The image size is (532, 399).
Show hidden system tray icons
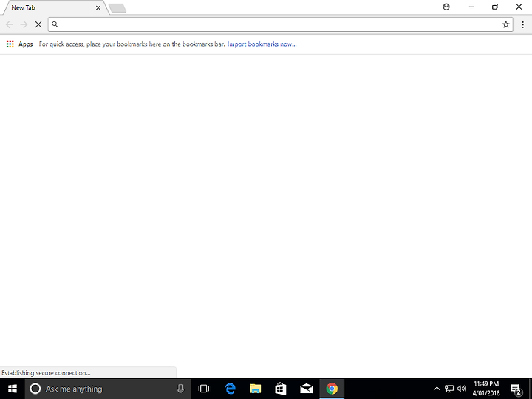(x=437, y=389)
